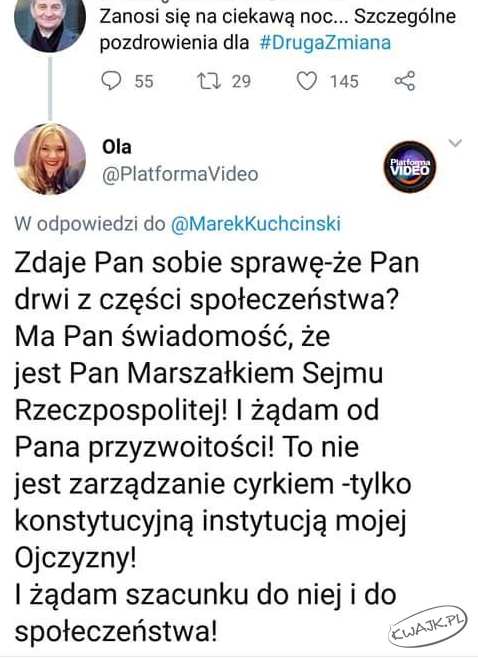Click the 'W odpowiedzi do' reply label
The height and width of the screenshot is (658, 478).
click(x=90, y=224)
